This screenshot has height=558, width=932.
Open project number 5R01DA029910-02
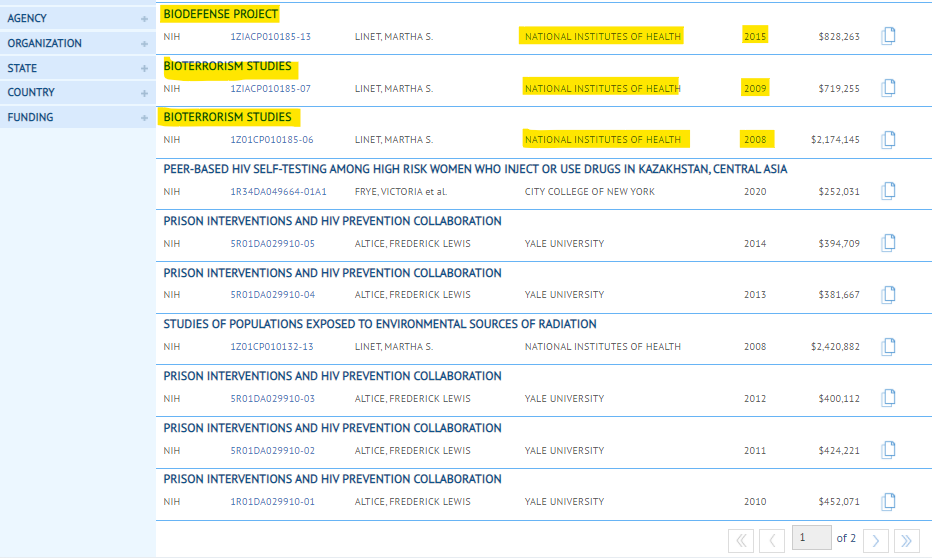[272, 450]
